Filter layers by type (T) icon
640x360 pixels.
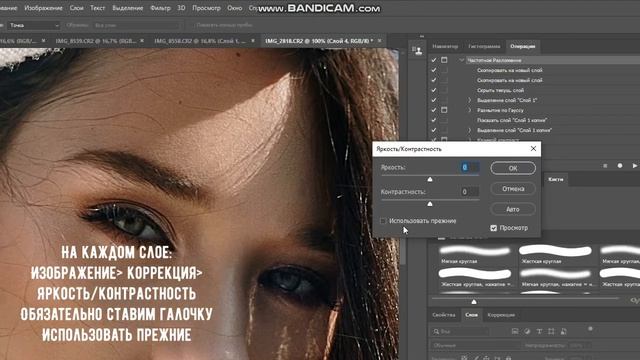coord(539,331)
